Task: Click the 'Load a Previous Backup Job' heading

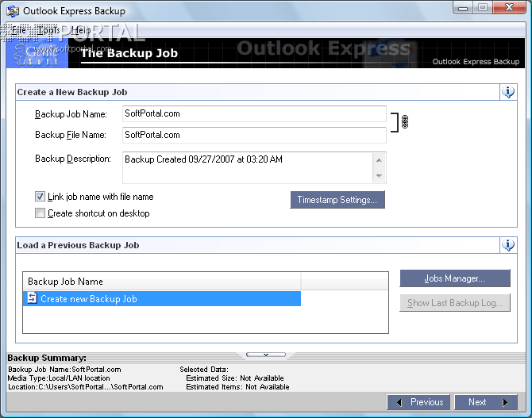Action: coord(78,245)
